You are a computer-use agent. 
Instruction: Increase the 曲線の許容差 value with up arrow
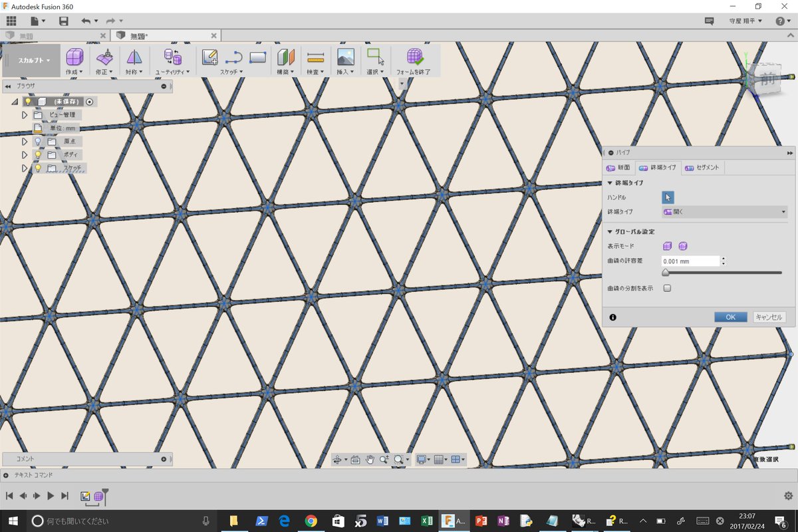723,259
